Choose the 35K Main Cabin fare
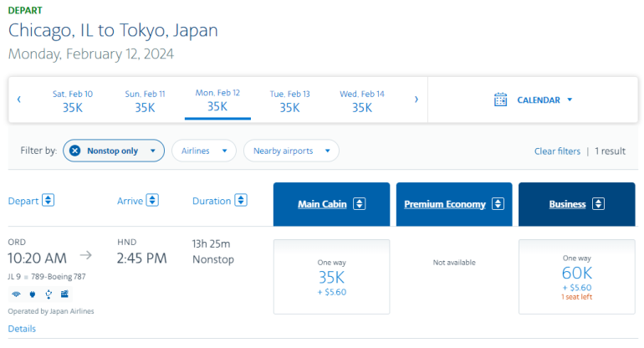Screen dimensions: 644x348 (331, 277)
